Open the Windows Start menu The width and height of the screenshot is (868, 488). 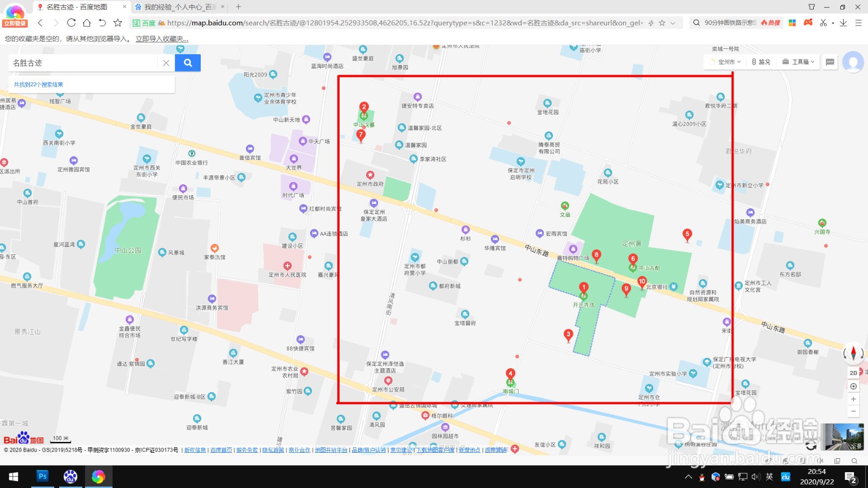[x=14, y=477]
